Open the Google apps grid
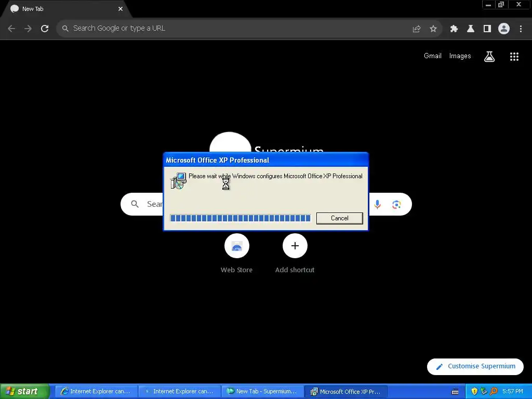532x399 pixels. [x=514, y=57]
